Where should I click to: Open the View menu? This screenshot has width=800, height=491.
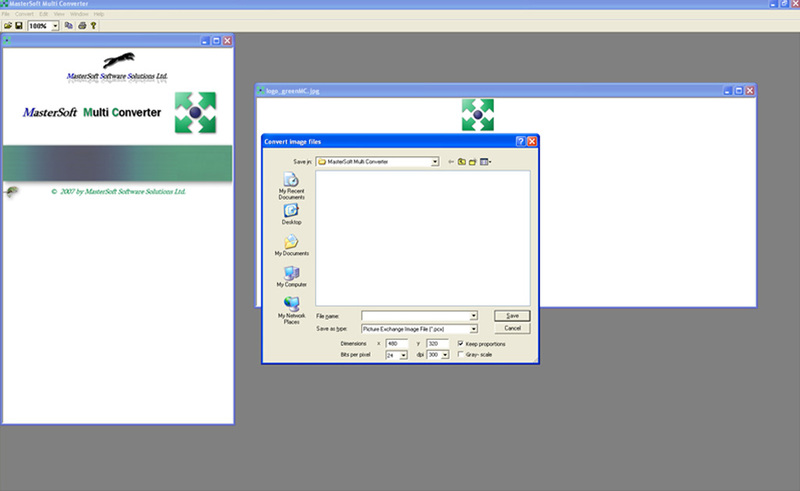59,14
